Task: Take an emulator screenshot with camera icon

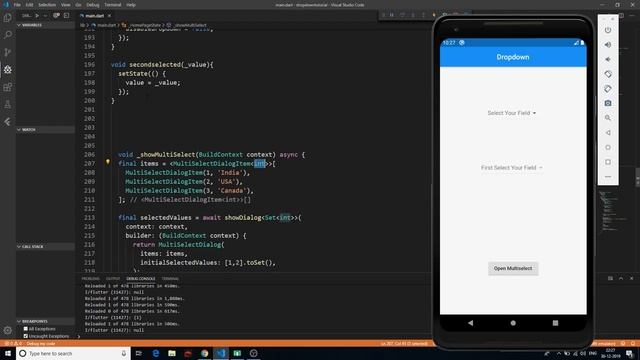Action: click(x=608, y=103)
